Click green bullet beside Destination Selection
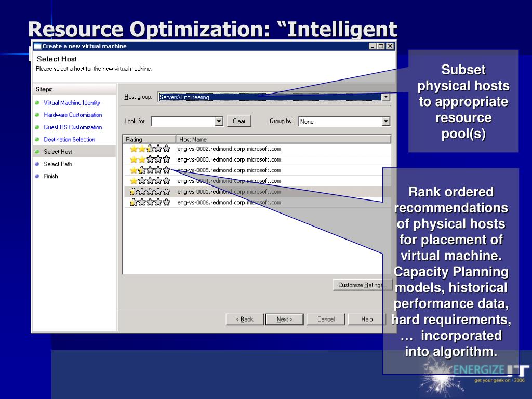This screenshot has height=399, width=532. tap(37, 139)
